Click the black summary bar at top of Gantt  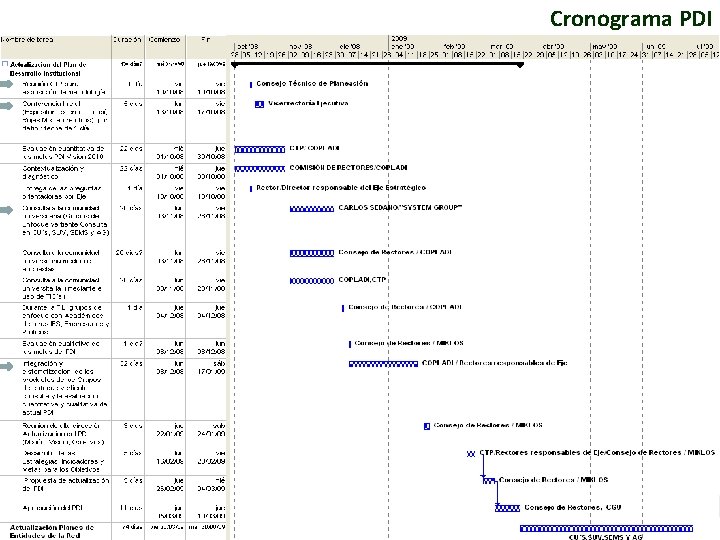tap(377, 65)
